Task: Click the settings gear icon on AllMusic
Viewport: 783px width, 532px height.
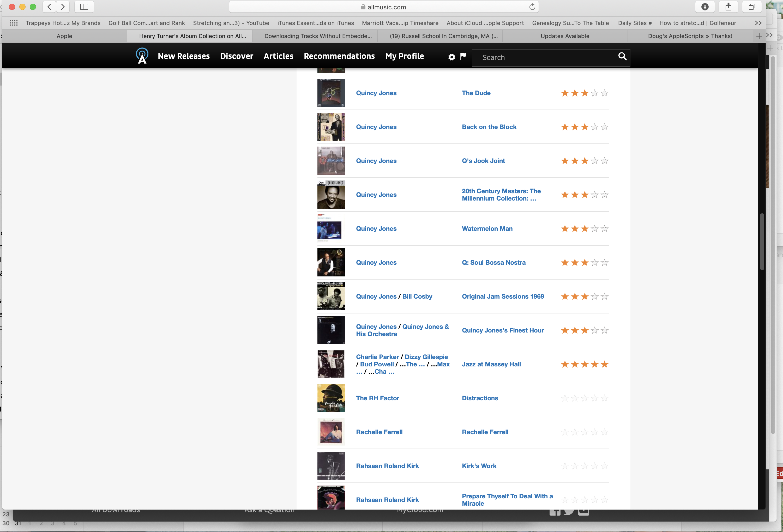Action: pyautogui.click(x=451, y=57)
